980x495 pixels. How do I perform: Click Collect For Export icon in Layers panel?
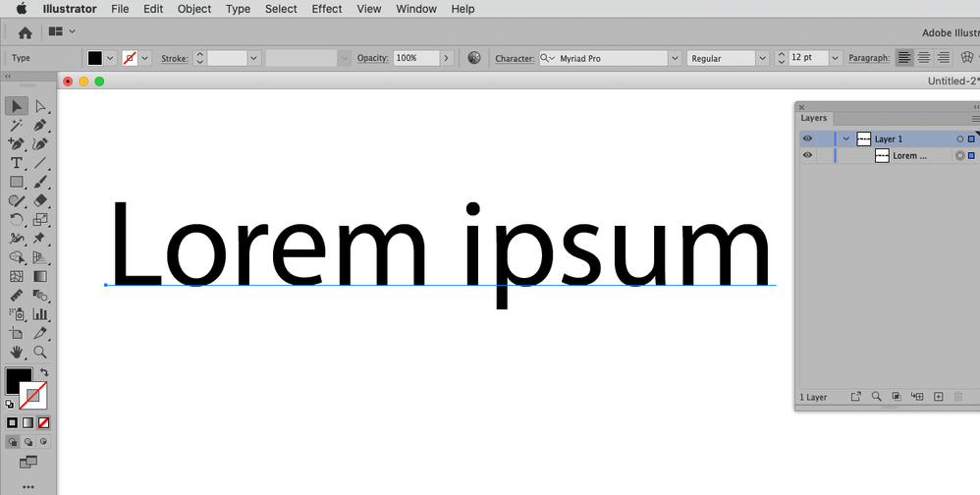click(855, 396)
